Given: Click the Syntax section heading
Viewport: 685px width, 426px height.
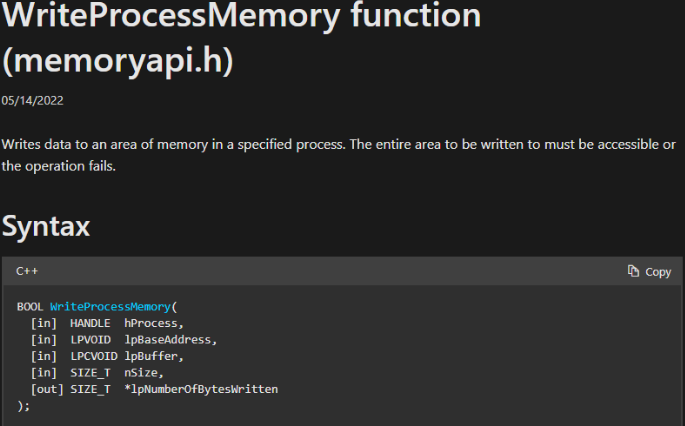Looking at the screenshot, I should point(46,226).
